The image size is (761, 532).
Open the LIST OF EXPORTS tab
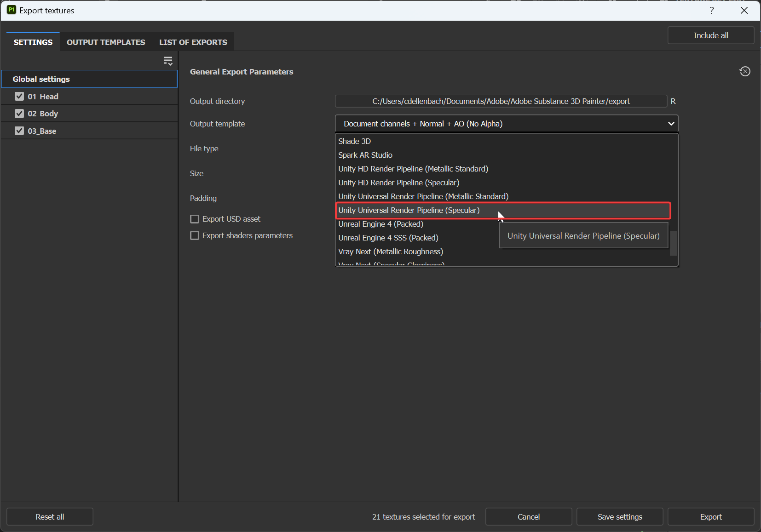193,42
